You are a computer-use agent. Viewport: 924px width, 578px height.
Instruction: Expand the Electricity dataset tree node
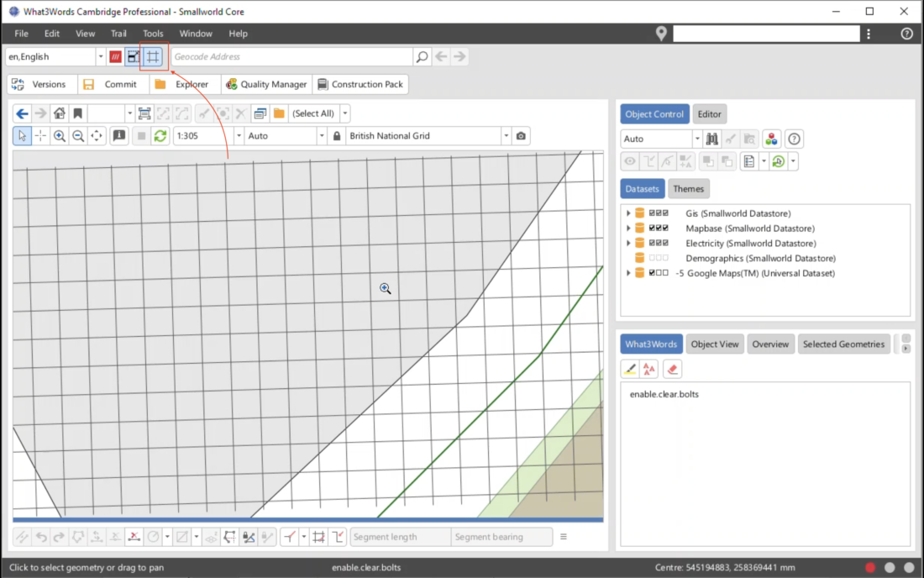pyautogui.click(x=628, y=243)
